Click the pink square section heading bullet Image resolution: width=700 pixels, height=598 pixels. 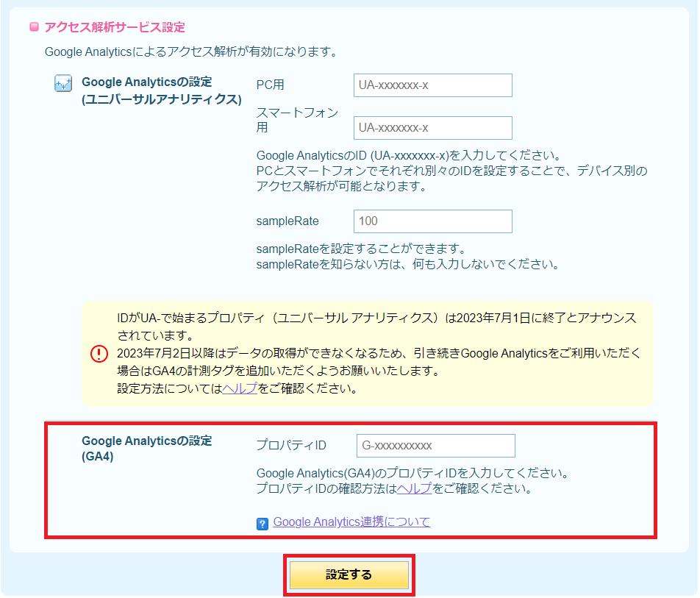coord(35,26)
